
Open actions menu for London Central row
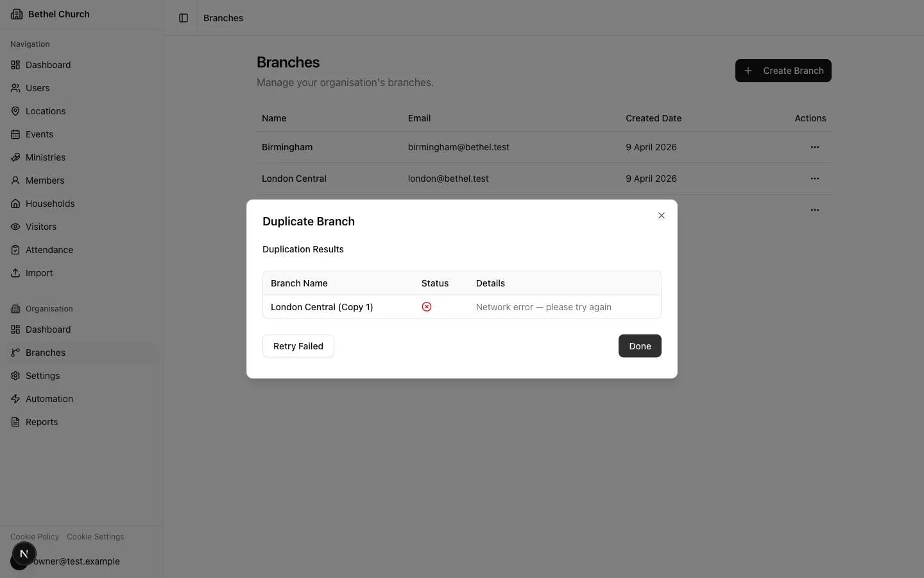pos(815,179)
